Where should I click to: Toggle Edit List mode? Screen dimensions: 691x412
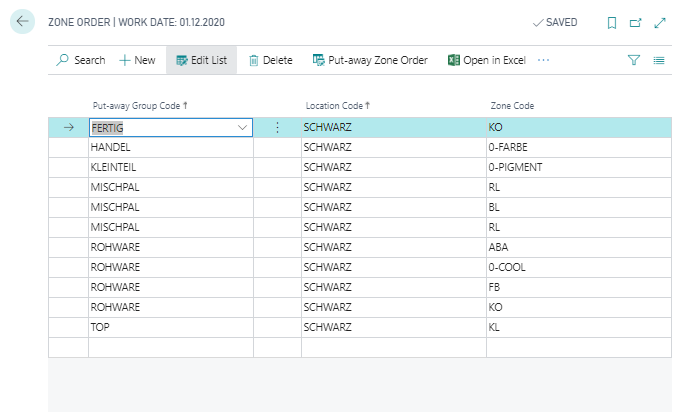201,60
